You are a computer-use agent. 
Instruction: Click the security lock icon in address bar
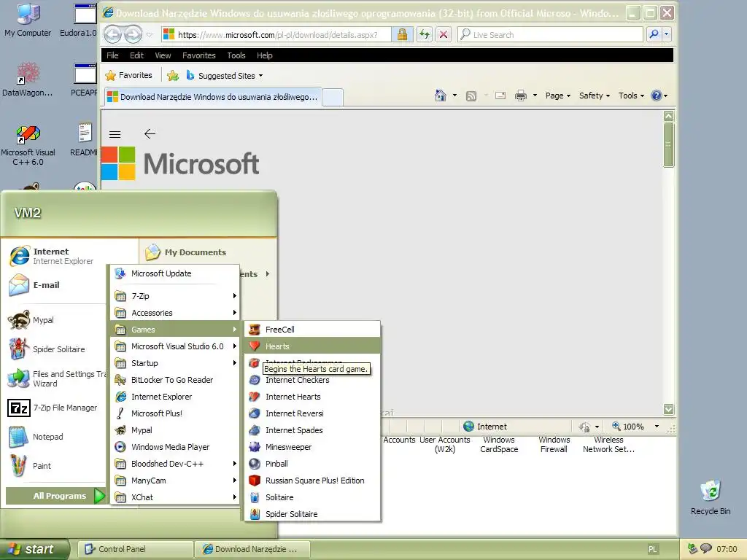coord(402,34)
